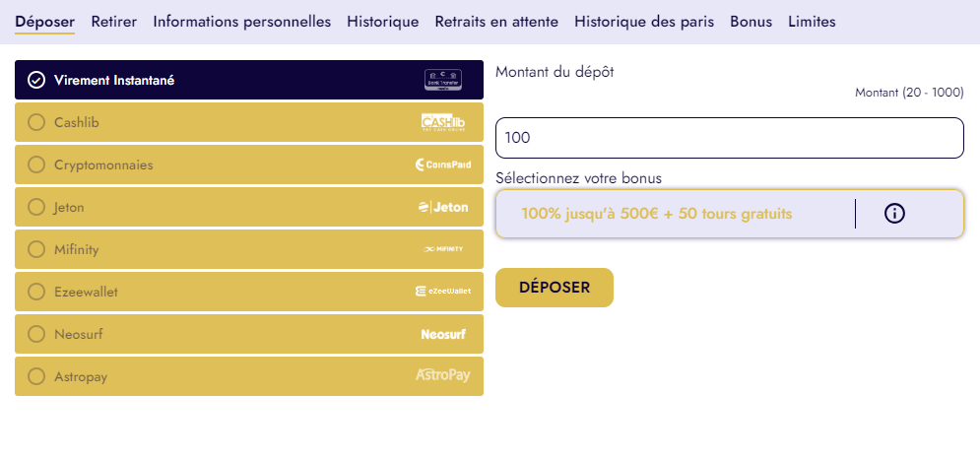Image resolution: width=980 pixels, height=461 pixels.
Task: Open the Limites tab
Action: point(812,22)
